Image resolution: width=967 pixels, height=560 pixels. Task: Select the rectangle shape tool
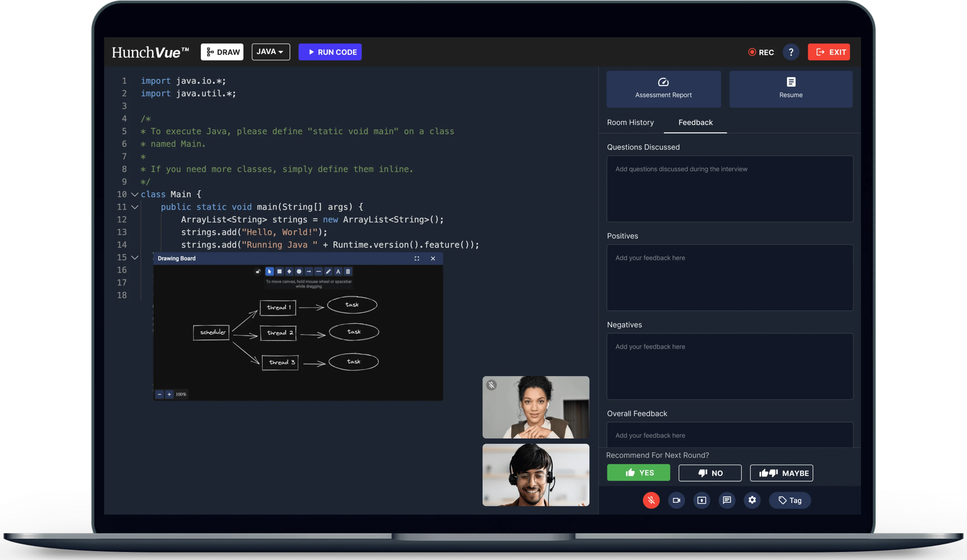click(279, 272)
